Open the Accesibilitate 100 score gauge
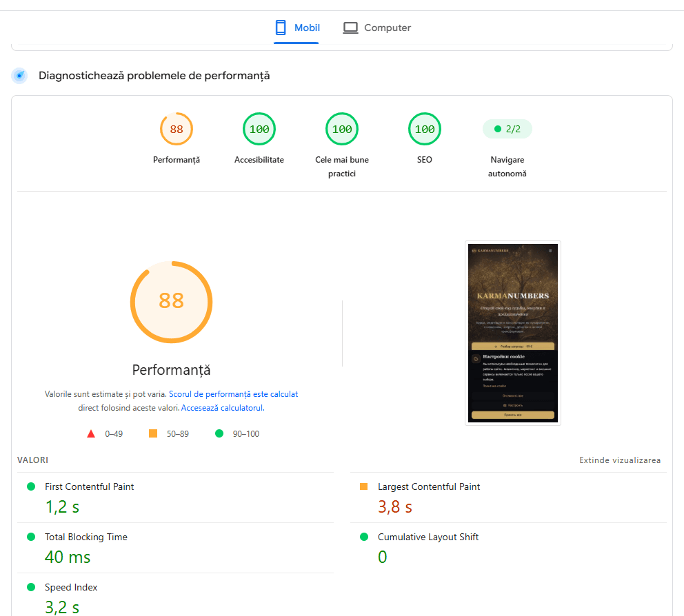Viewport: 684px width, 616px height. click(259, 129)
